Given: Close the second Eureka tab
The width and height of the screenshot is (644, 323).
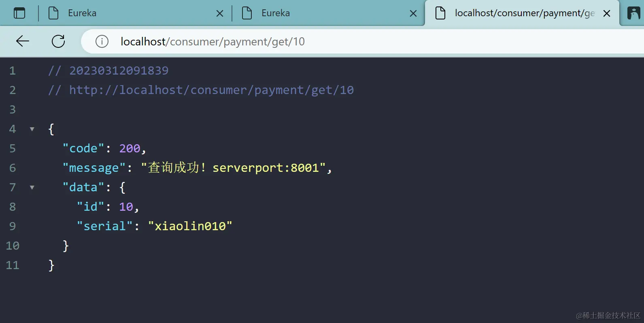Looking at the screenshot, I should [x=413, y=13].
